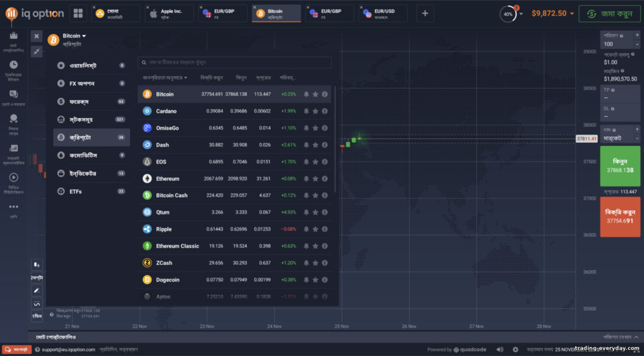Click the info icon for Dogecoin row
The image size is (644, 356).
(325, 280)
